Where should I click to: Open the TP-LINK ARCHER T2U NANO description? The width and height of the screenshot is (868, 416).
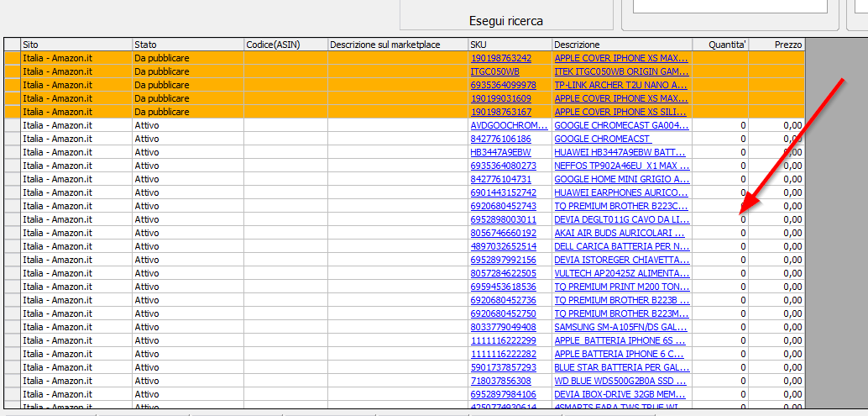click(x=622, y=85)
